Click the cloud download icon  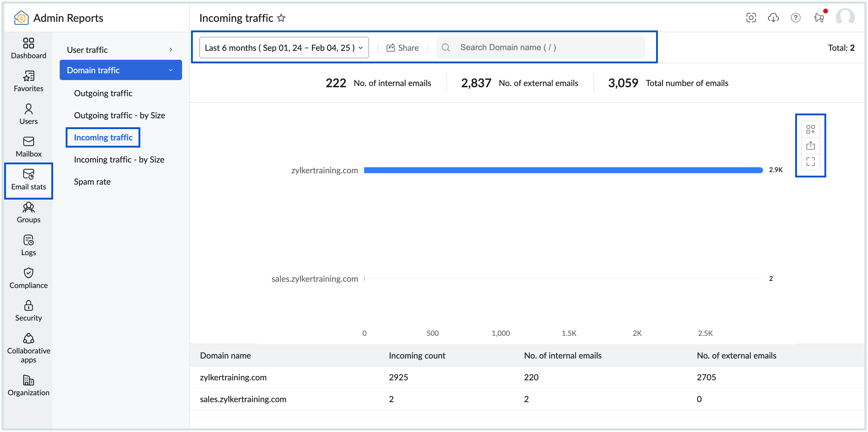click(x=773, y=18)
